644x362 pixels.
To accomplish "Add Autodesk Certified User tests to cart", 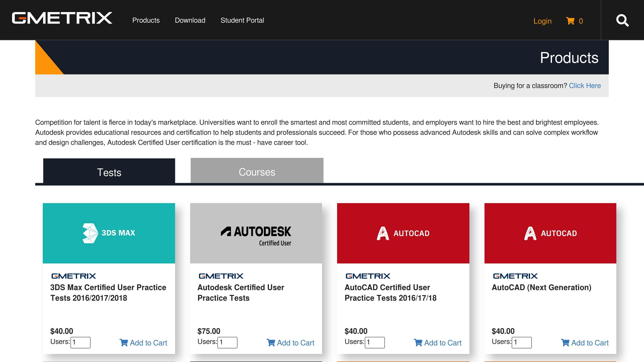I will click(291, 343).
